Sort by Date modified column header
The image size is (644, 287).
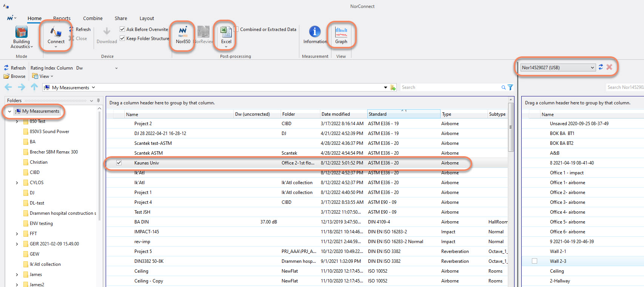coord(336,114)
